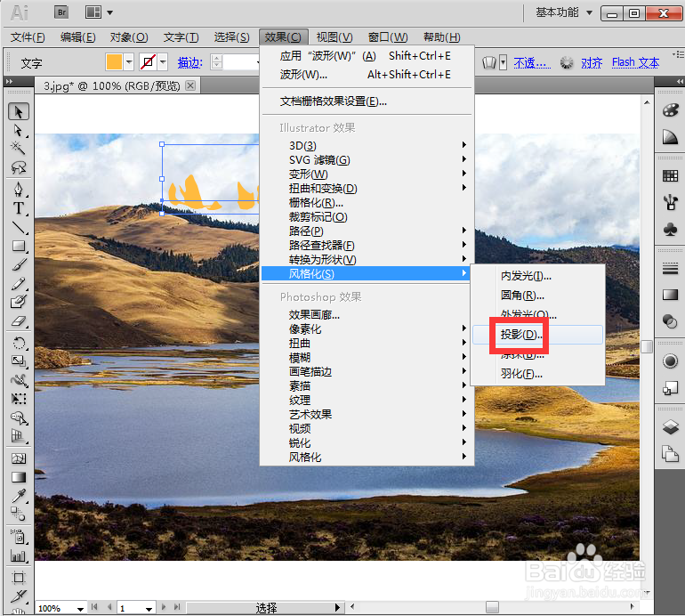The image size is (685, 616).
Task: Select the Rectangle tool
Action: [19, 247]
